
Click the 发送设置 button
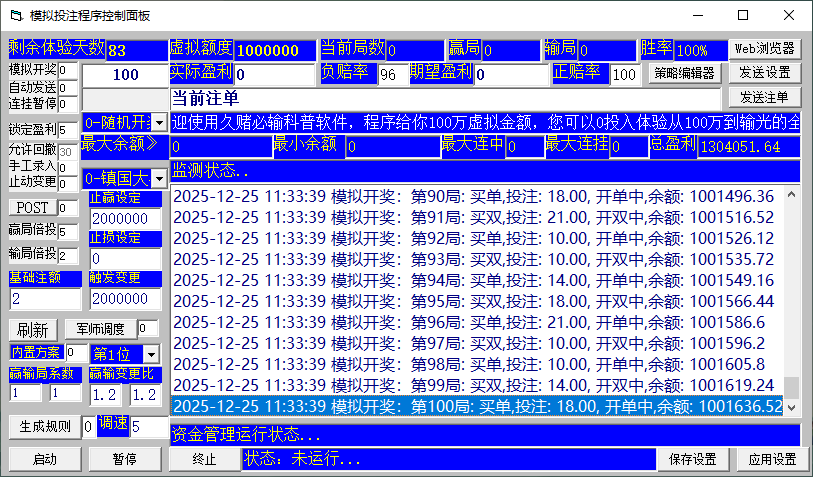764,73
